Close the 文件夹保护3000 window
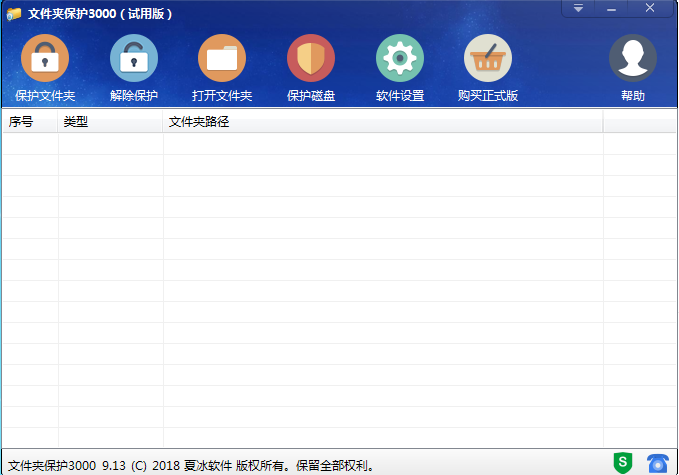Viewport: 679px width, 475px height. [650, 9]
